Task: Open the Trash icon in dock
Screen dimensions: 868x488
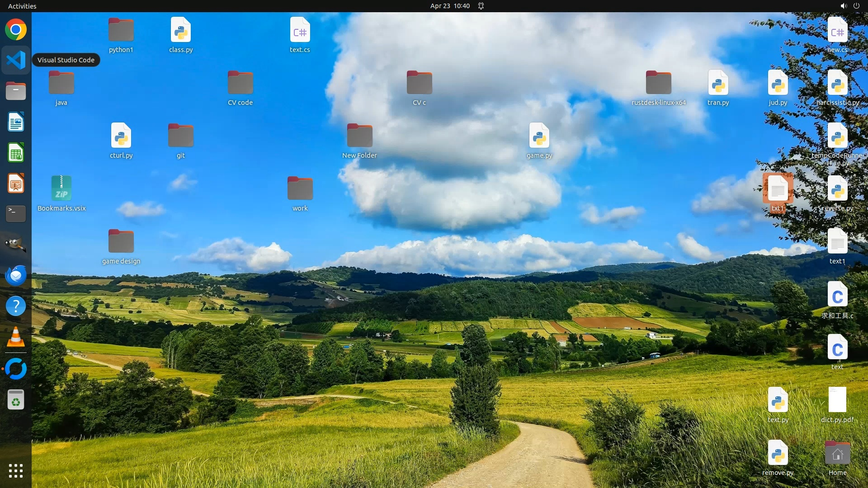Action: (x=16, y=399)
